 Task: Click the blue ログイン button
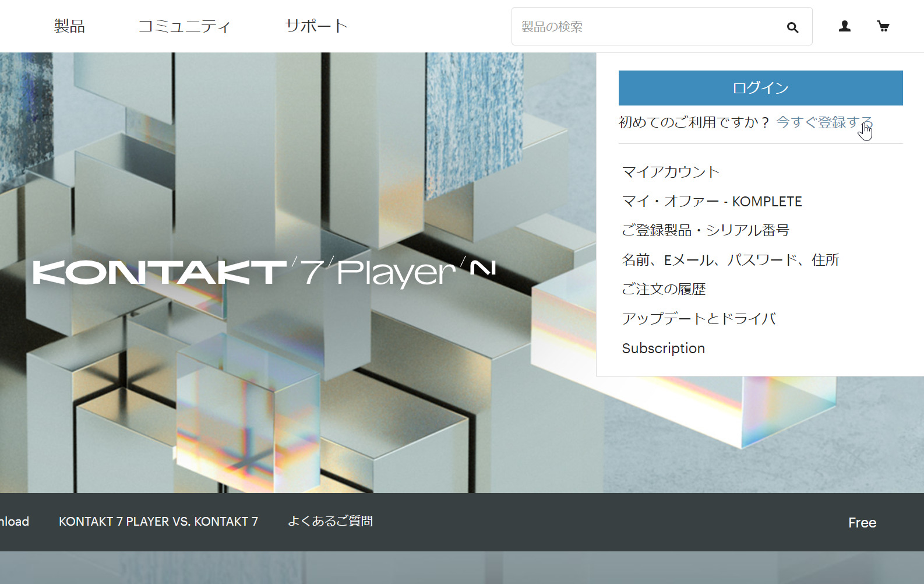[760, 88]
